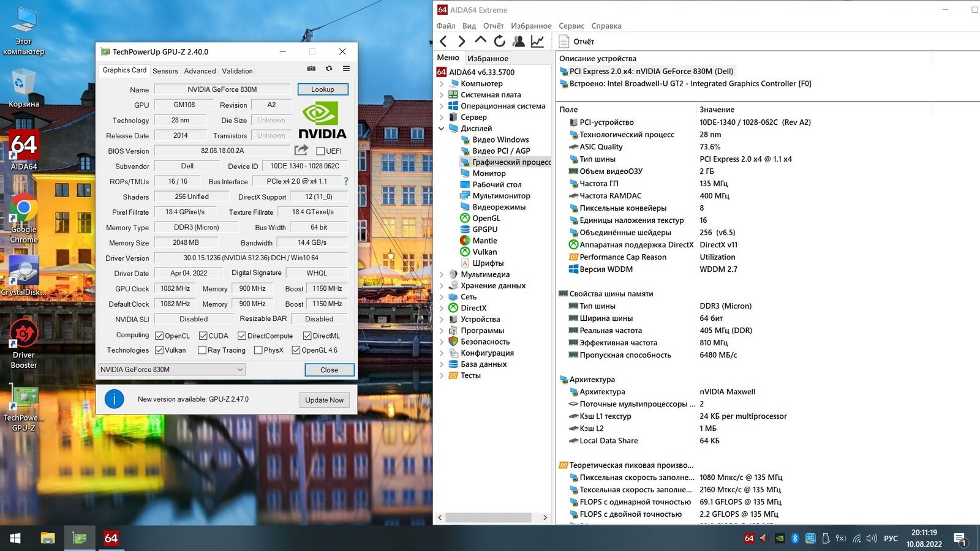Toggle the Vulkan checkbox in GPU-Z

[159, 350]
